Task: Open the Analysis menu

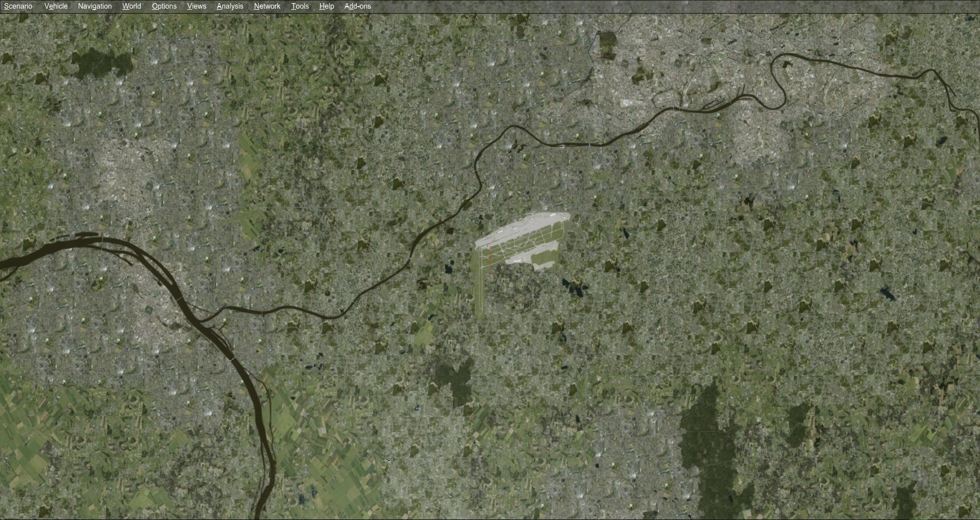Action: pyautogui.click(x=230, y=6)
